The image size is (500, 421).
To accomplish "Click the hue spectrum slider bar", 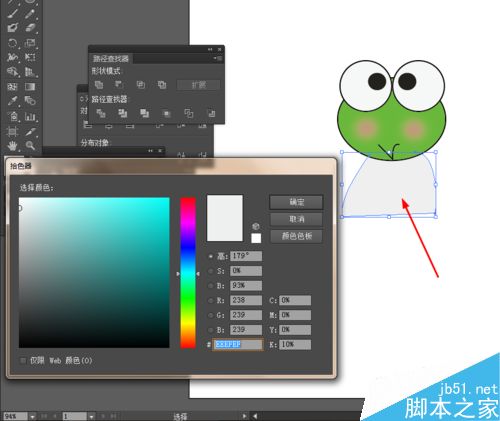I will (188, 273).
